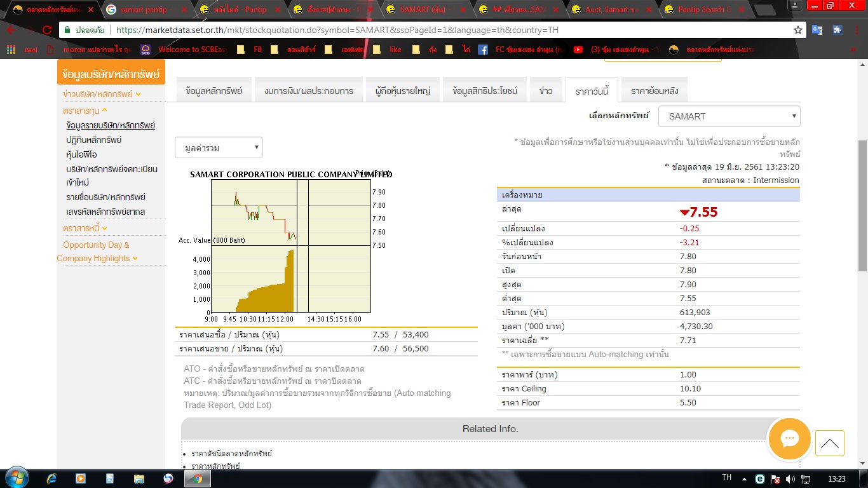Collapse the ตราสารทุน sidebar section
The width and height of the screenshot is (868, 488).
click(x=85, y=110)
